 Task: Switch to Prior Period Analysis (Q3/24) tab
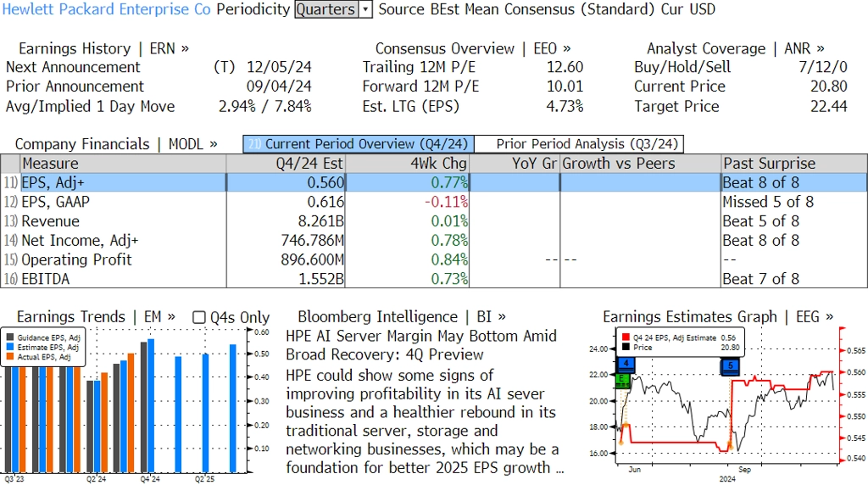click(580, 144)
